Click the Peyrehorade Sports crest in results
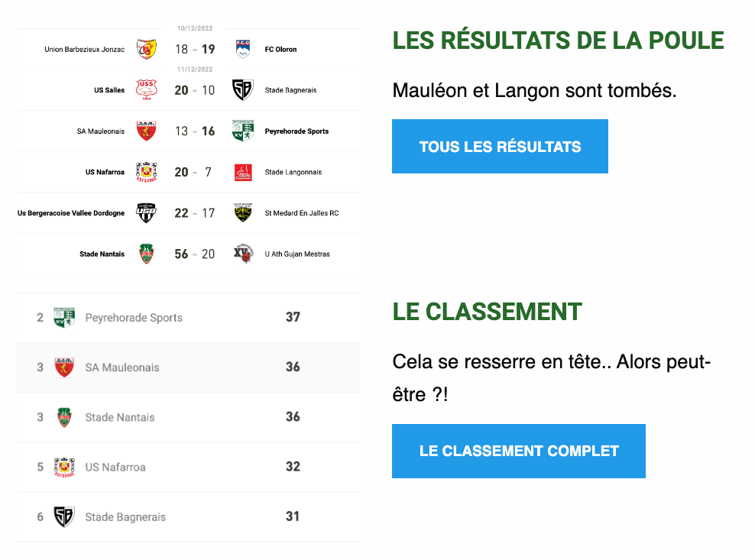Screen dimensions: 755x560 tap(243, 131)
